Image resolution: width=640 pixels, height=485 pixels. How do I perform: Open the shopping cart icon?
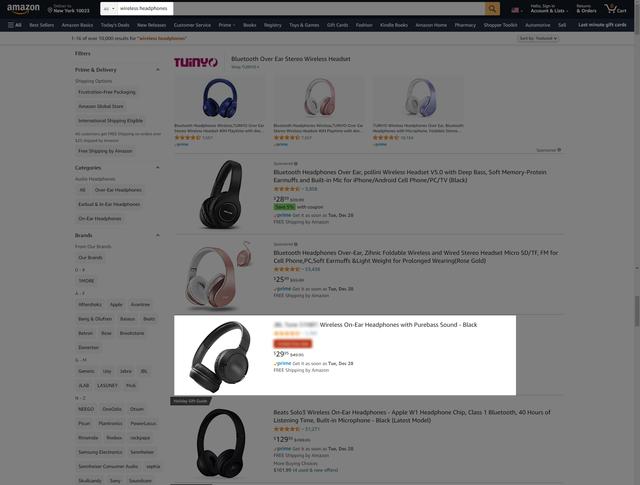tap(616, 9)
